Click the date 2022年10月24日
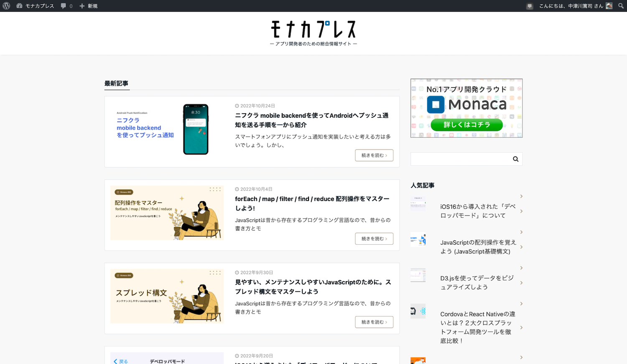The image size is (627, 364). point(257,106)
